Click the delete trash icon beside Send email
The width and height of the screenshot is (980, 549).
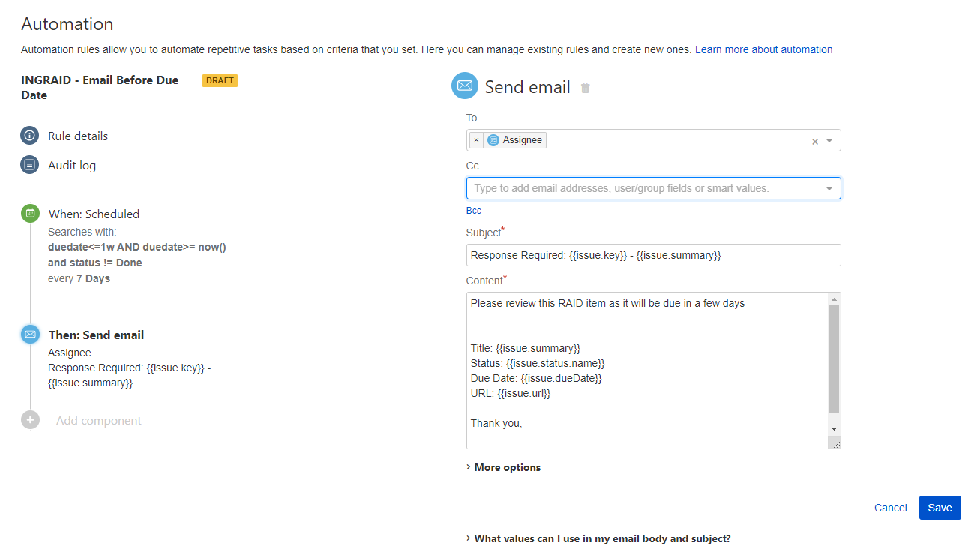point(585,87)
